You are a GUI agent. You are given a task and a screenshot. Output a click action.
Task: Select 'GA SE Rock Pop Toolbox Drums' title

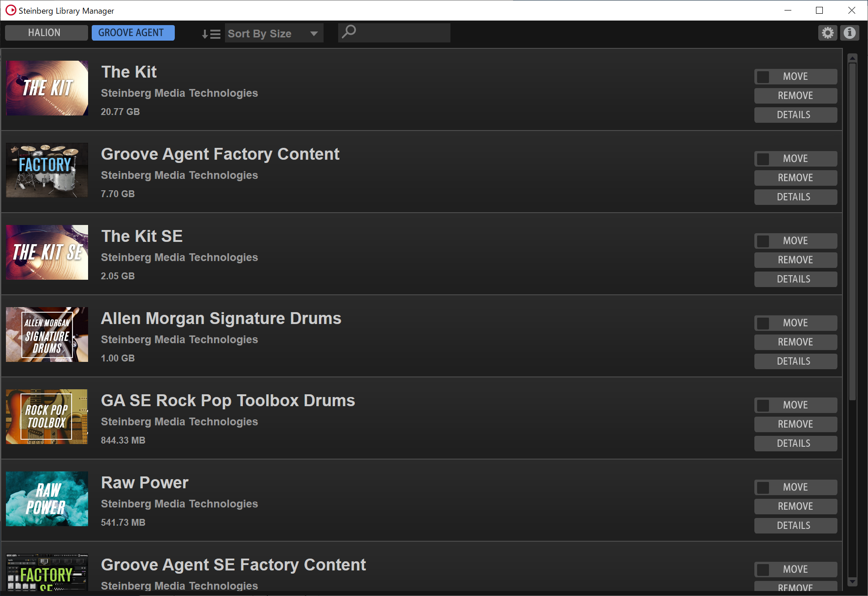(x=228, y=401)
